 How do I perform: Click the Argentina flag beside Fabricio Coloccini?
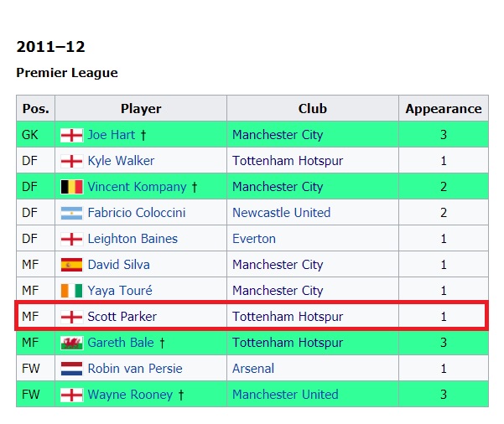coord(71,213)
